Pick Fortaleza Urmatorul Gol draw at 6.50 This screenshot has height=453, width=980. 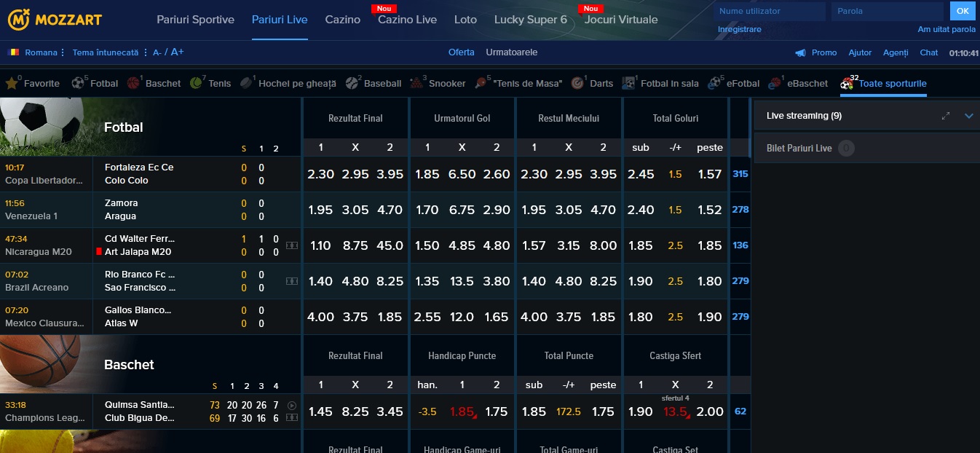(x=462, y=174)
